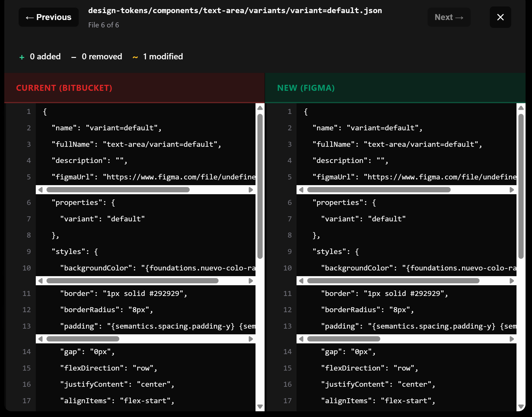Click the tilde modified indicator icon
This screenshot has height=417, width=532.
[x=136, y=57]
